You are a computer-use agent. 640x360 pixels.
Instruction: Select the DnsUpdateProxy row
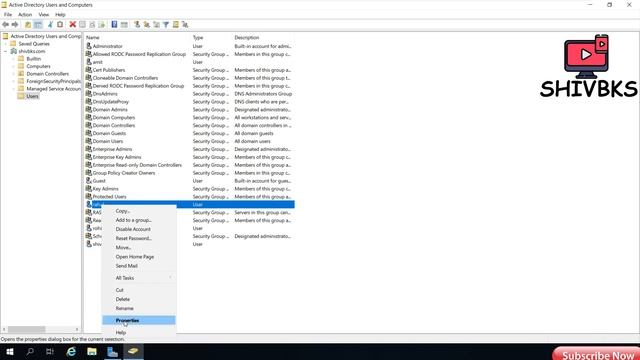point(189,102)
